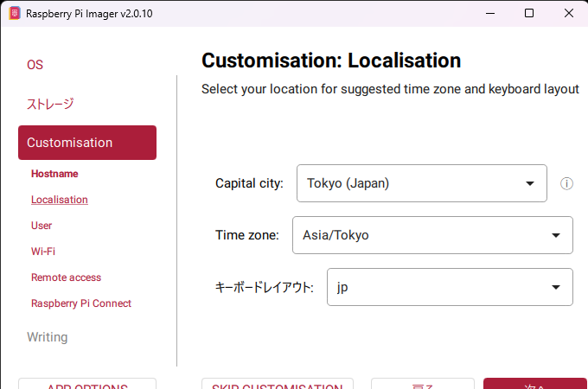This screenshot has height=389, width=588.
Task: Click the 'Select your location' description text
Action: (x=390, y=89)
